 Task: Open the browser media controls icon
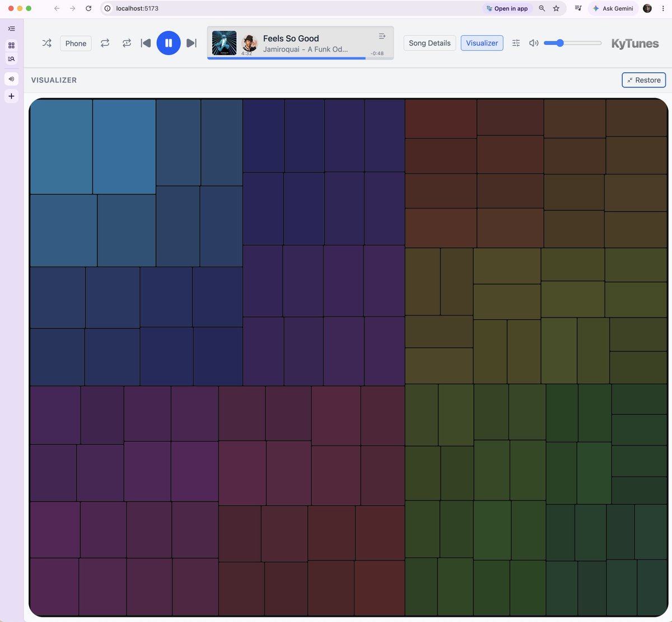[x=578, y=8]
